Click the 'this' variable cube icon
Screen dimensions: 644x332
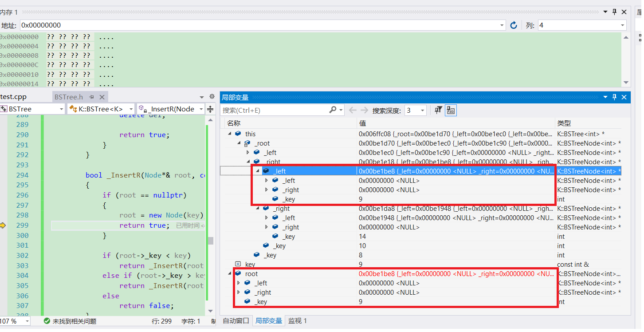(238, 134)
